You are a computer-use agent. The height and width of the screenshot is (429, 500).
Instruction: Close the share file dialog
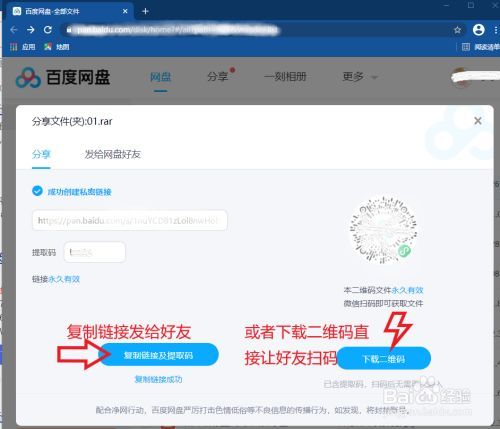[x=478, y=121]
